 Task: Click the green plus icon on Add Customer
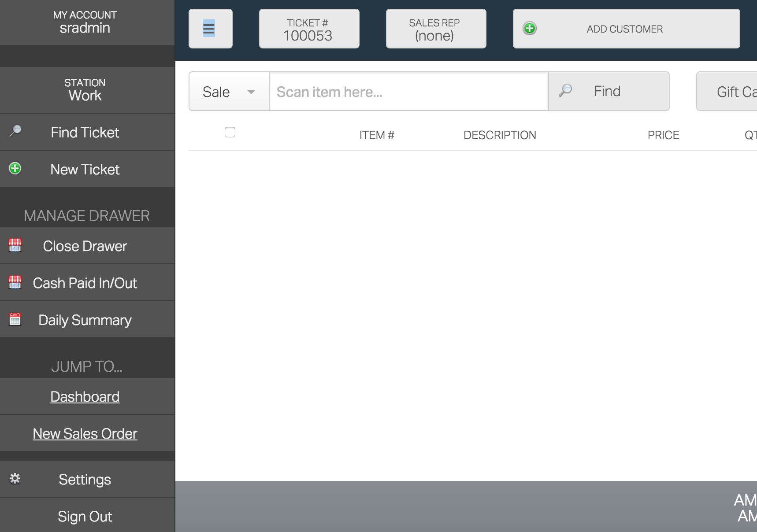pos(530,29)
